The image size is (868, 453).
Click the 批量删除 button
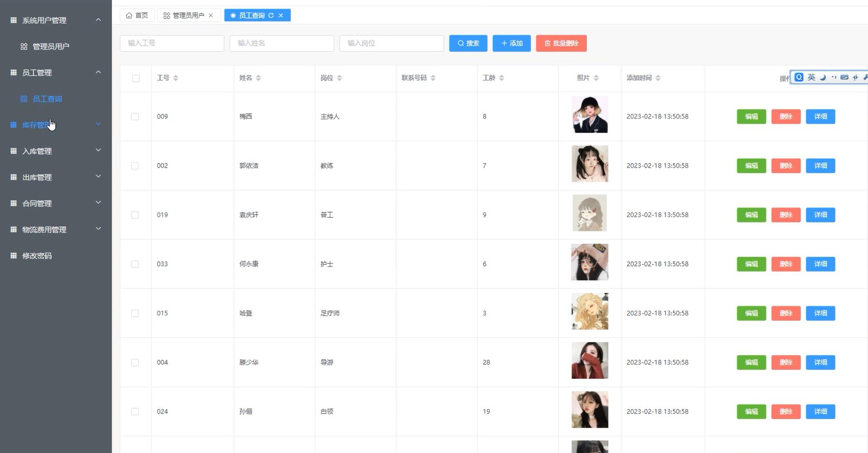click(561, 43)
